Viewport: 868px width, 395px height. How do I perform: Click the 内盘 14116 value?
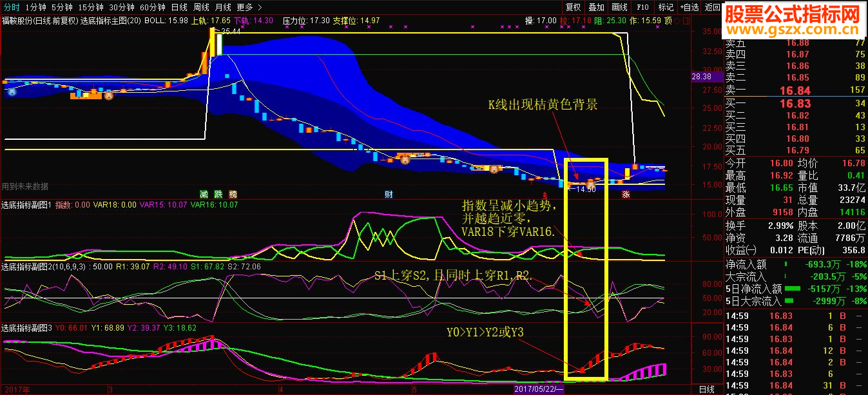pos(852,212)
